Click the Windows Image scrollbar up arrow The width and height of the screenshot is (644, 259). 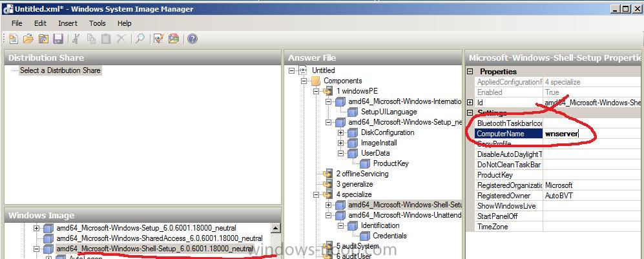[x=276, y=228]
